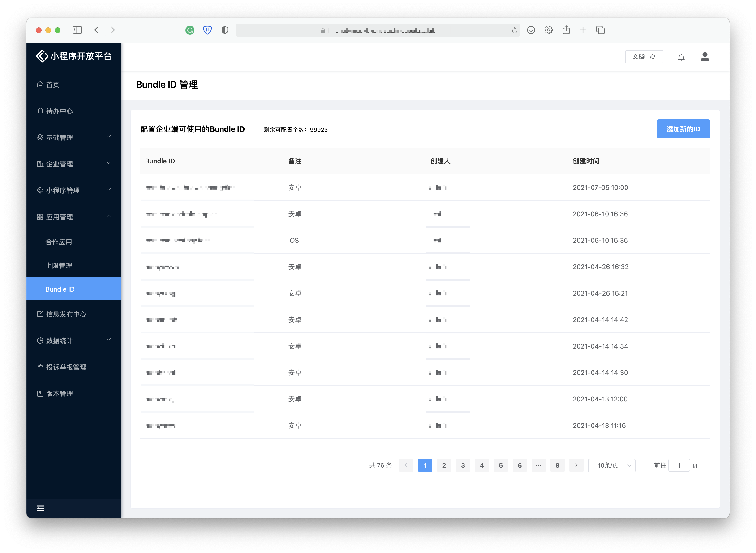Show the tab overview icon
The image size is (756, 553).
[x=600, y=30]
